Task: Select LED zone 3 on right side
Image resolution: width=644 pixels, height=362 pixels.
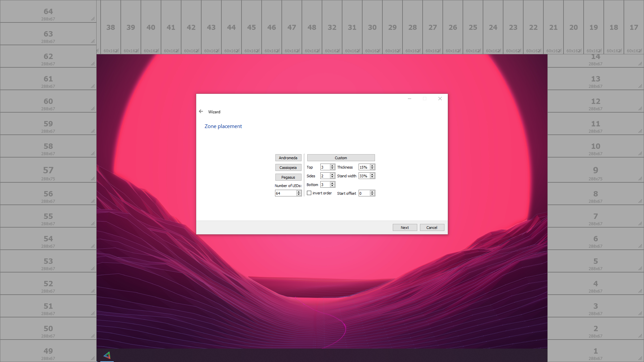Action: [x=596, y=306]
